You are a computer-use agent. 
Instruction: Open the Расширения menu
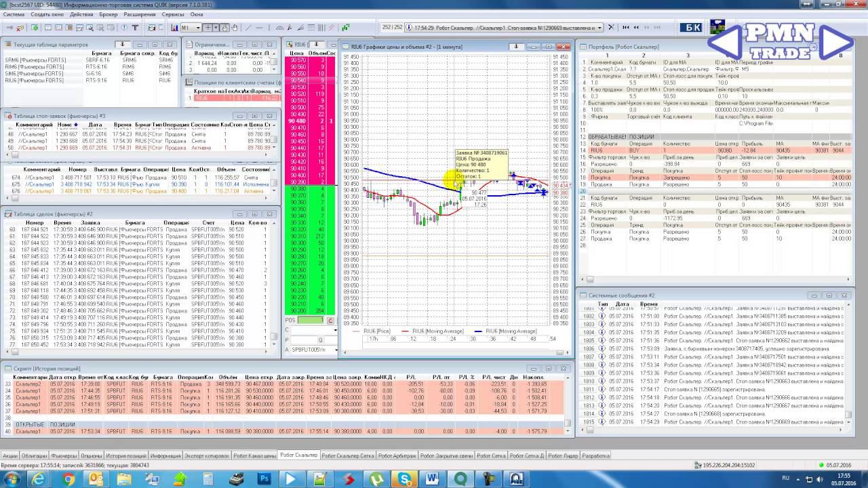pos(140,14)
